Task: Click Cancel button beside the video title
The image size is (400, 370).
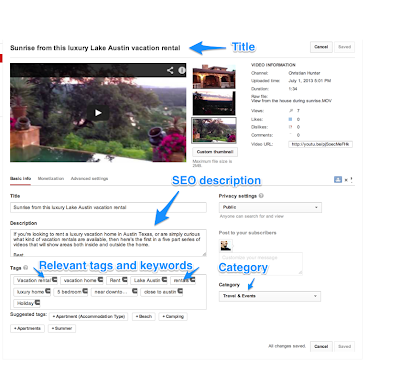Action: pos(321,47)
